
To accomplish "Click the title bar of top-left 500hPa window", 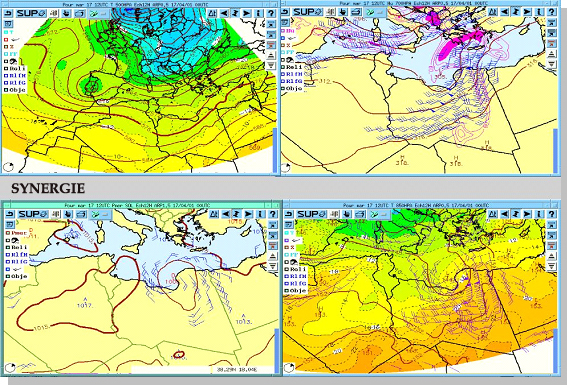I will tap(140, 4).
